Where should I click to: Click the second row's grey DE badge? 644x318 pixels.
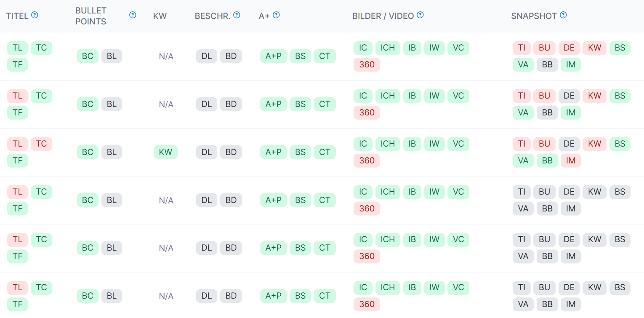pos(569,96)
